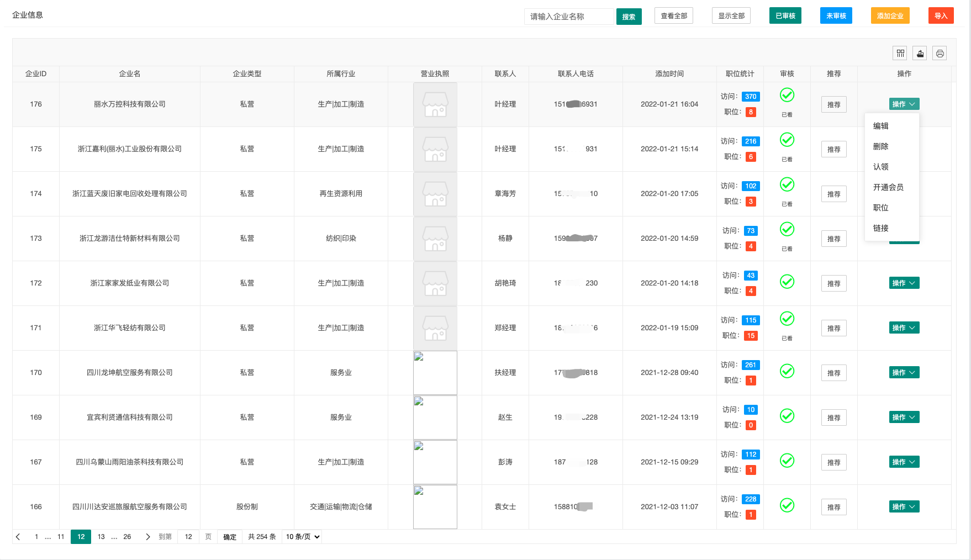The width and height of the screenshot is (971, 560).
Task: Click license placeholder image for company 174
Action: (x=435, y=194)
